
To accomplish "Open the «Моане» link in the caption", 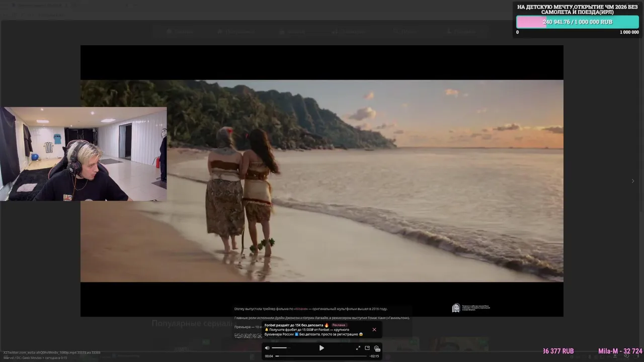I will 301,309.
